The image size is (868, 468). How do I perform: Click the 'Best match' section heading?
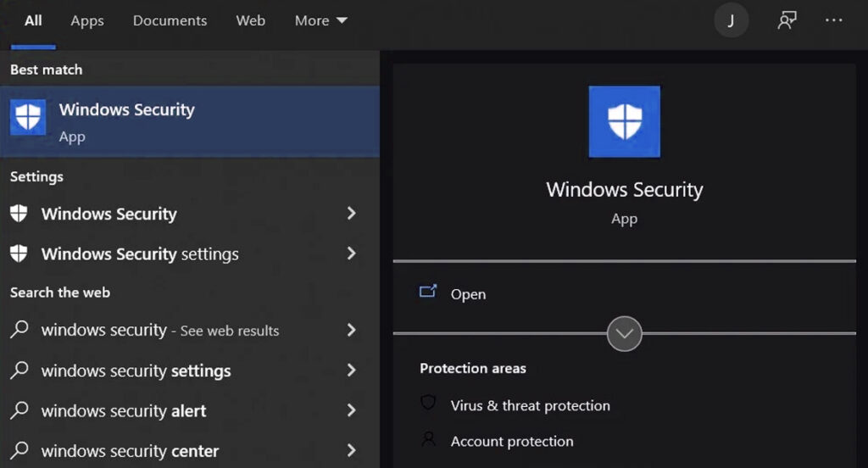46,70
